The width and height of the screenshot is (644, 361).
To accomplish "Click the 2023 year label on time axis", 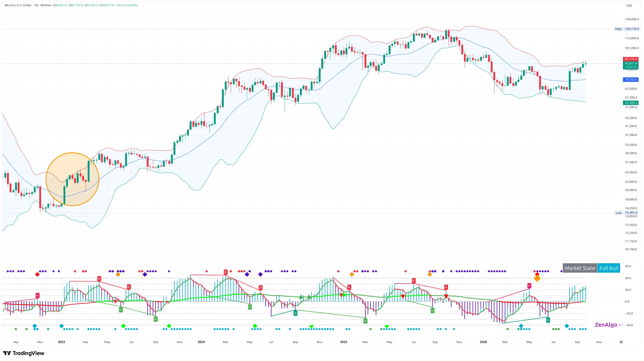I will coord(61,342).
